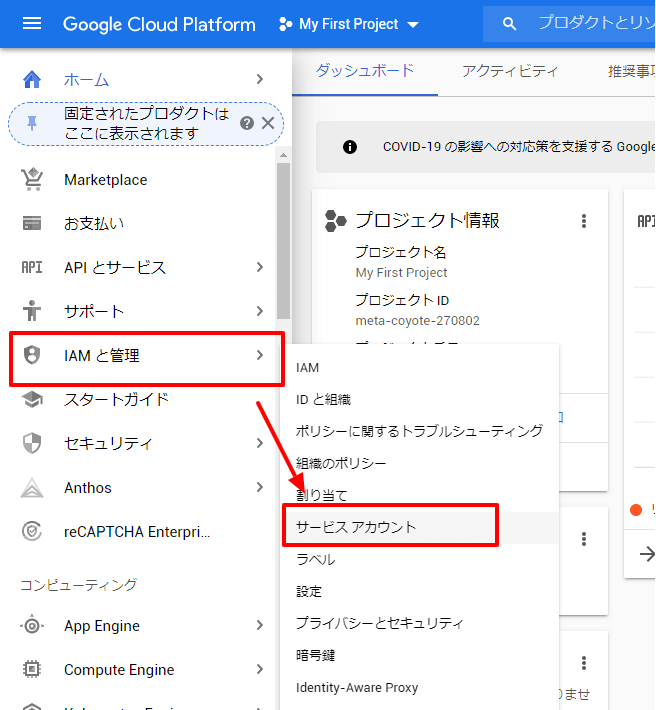Screen dimensions: 656x710
Task: Select サービス アカウント menu item
Action: [419, 527]
